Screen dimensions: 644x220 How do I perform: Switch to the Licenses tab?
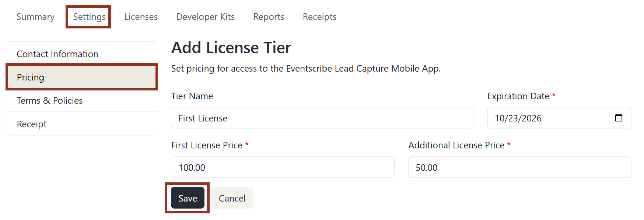click(141, 17)
